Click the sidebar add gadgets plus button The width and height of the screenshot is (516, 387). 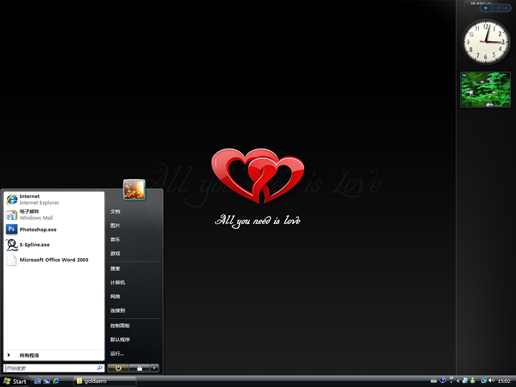pos(486,8)
